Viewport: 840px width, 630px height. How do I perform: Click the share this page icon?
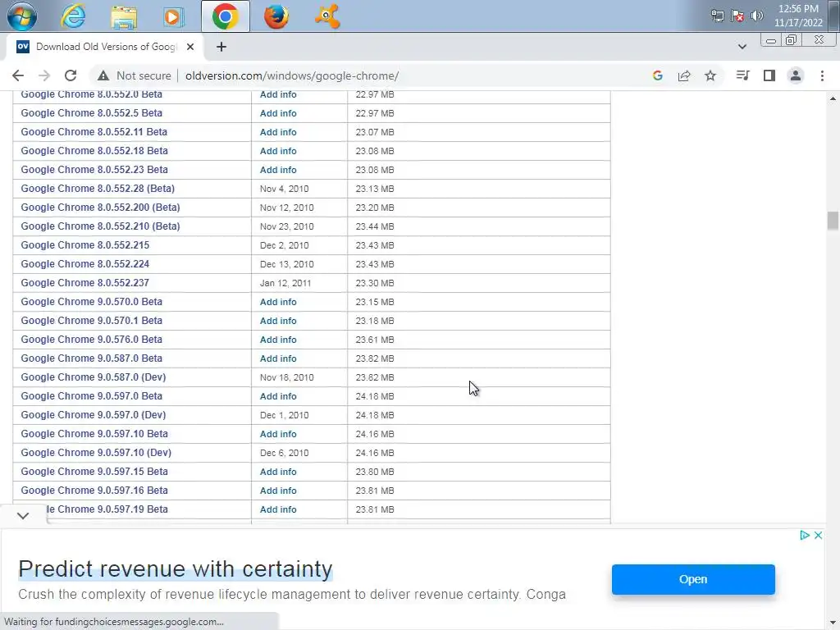tap(684, 75)
